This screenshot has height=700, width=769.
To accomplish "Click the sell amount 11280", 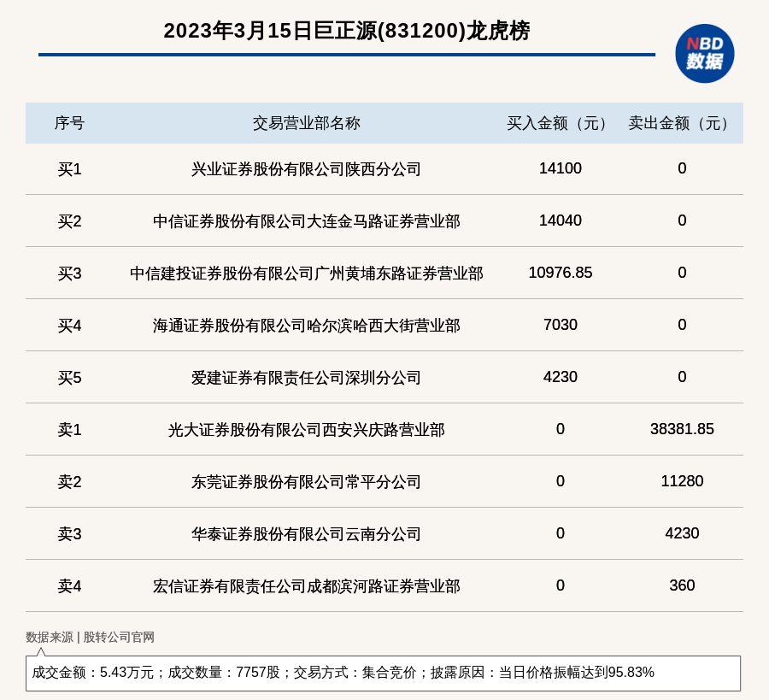I will (682, 480).
